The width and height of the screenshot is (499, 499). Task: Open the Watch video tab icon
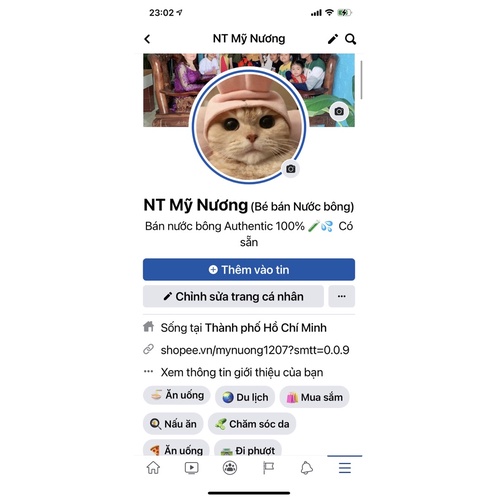(192, 468)
